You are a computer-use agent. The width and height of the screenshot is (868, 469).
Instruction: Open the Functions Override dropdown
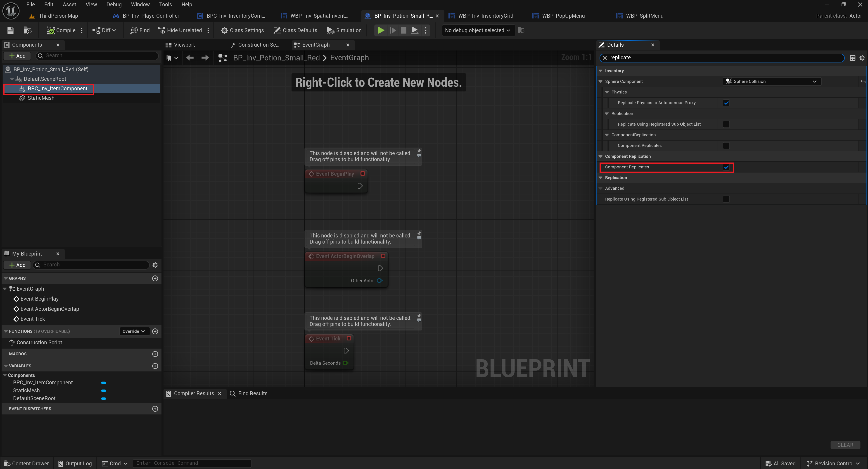[x=133, y=331]
